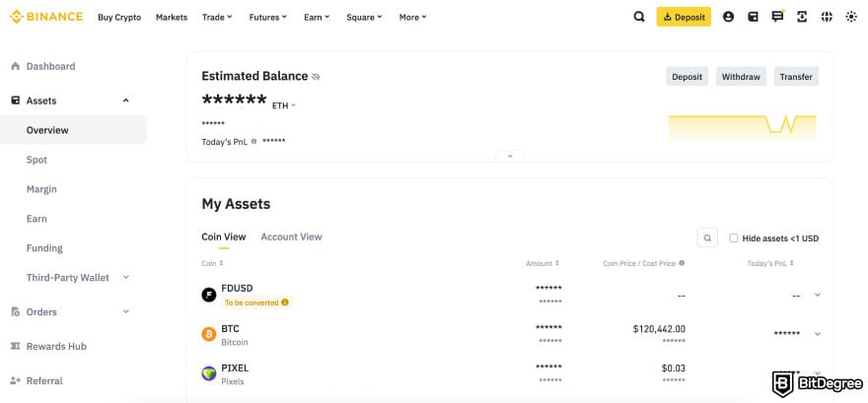The image size is (868, 403).
Task: Switch to Coin View tab
Action: 224,236
